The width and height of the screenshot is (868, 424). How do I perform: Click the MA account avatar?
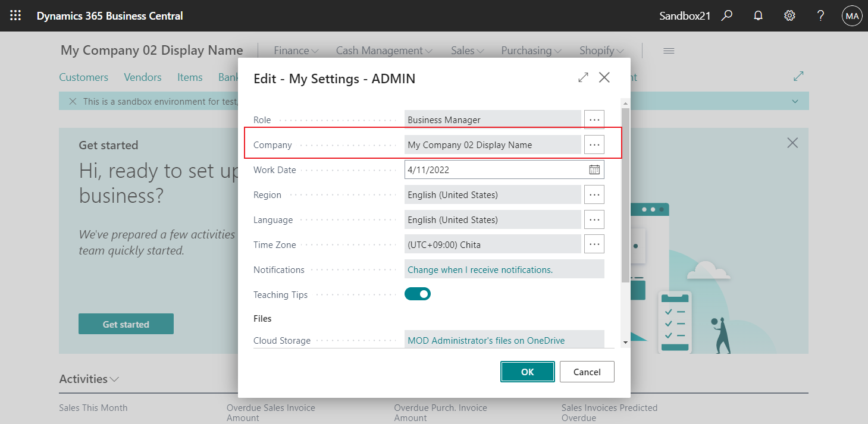coord(852,15)
